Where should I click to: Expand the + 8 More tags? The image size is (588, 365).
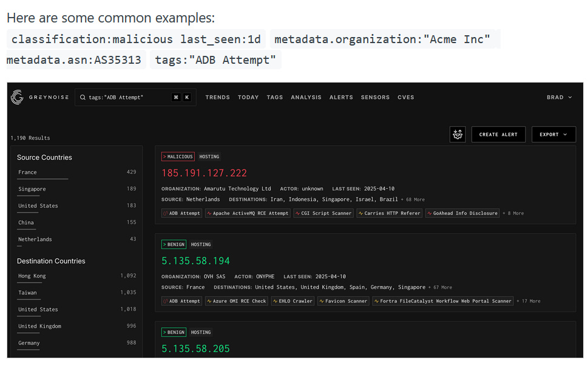click(513, 213)
